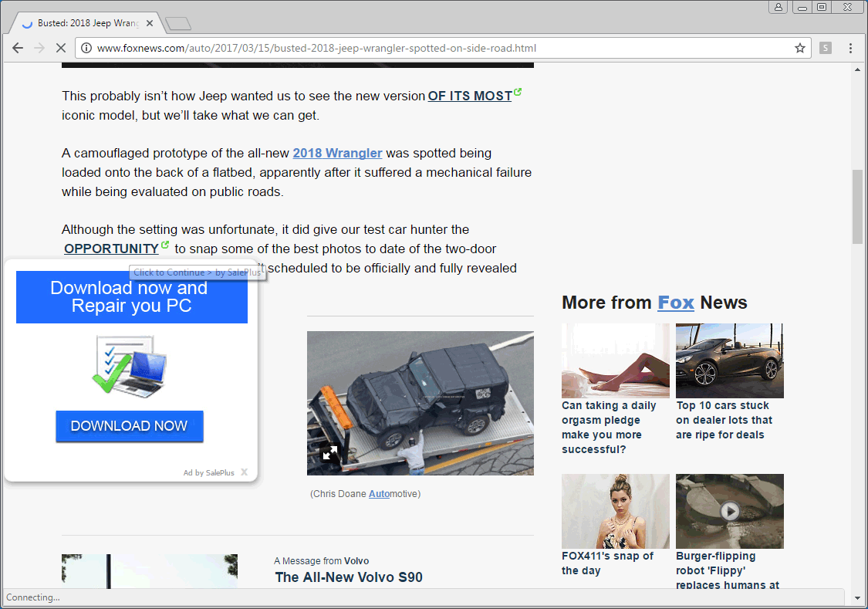The width and height of the screenshot is (868, 609).
Task: Click the laptop checklist ad image
Action: coord(130,366)
